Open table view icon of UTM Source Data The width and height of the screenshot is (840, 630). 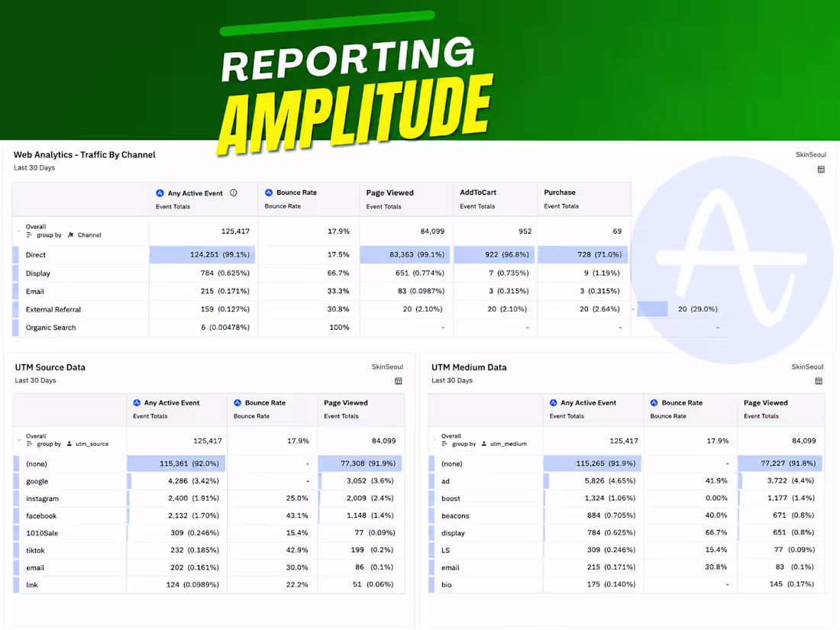coord(398,381)
